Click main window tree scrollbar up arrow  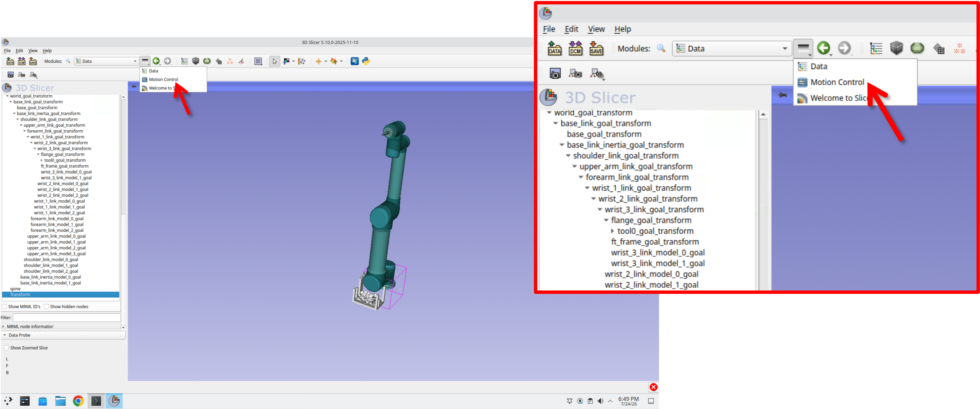click(x=123, y=97)
